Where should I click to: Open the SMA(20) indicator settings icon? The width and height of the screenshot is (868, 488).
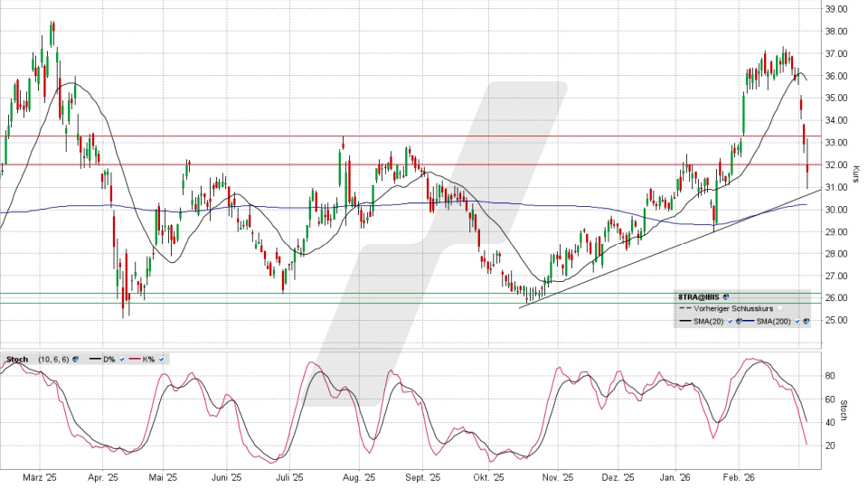739,320
